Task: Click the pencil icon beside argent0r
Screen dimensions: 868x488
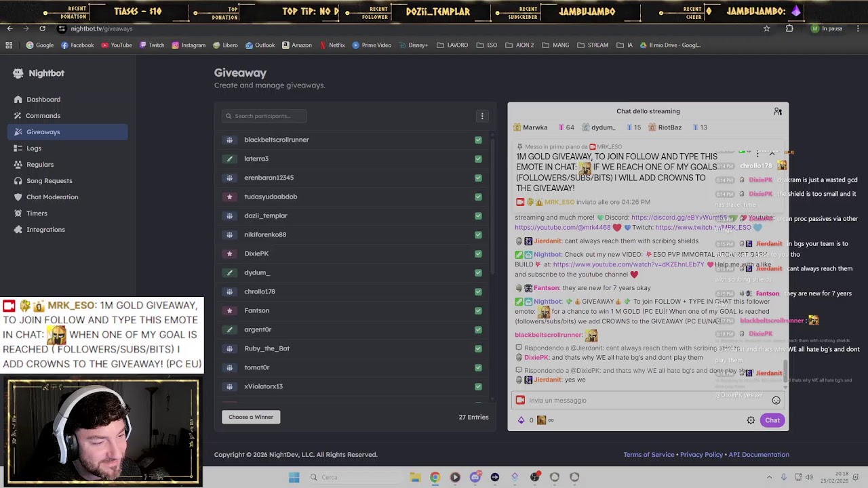Action: coord(229,329)
